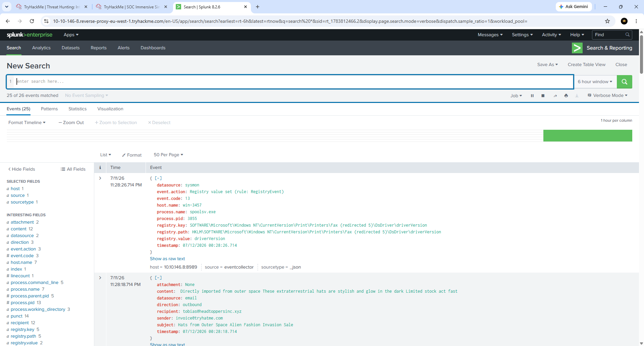The width and height of the screenshot is (644, 346).
Task: Bookmark this page with the star icon
Action: point(607,21)
